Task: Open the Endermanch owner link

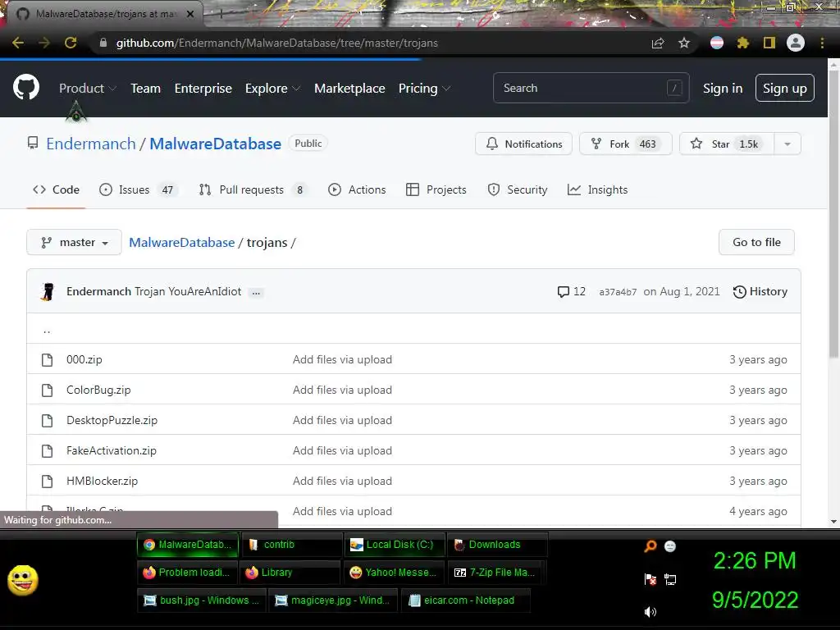Action: 91,144
